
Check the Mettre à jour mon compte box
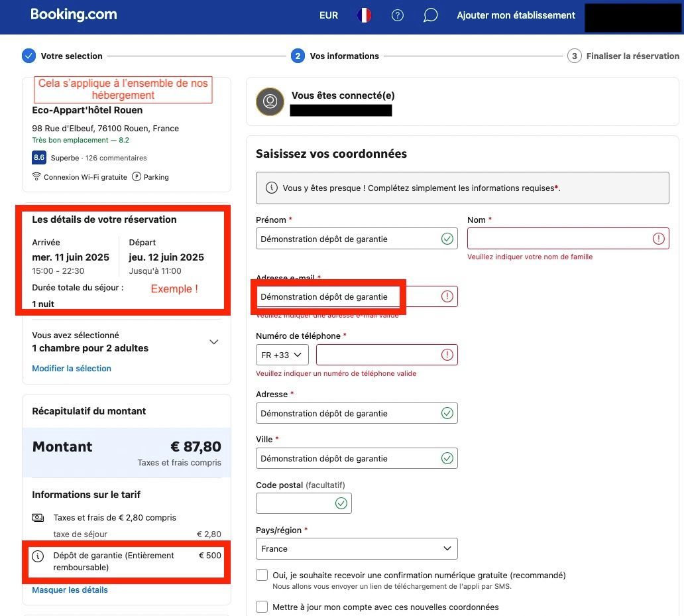pyautogui.click(x=262, y=607)
